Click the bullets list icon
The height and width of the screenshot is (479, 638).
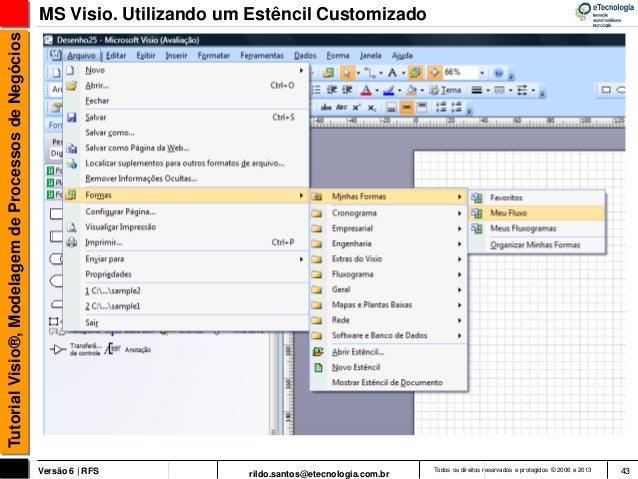coord(316,90)
